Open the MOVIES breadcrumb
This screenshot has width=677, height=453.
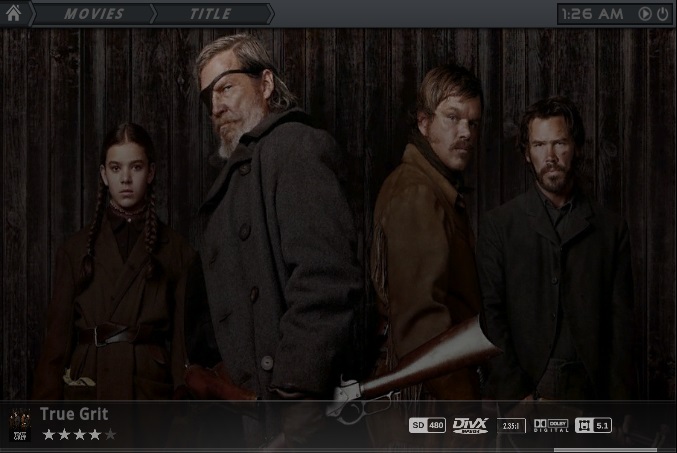click(94, 14)
